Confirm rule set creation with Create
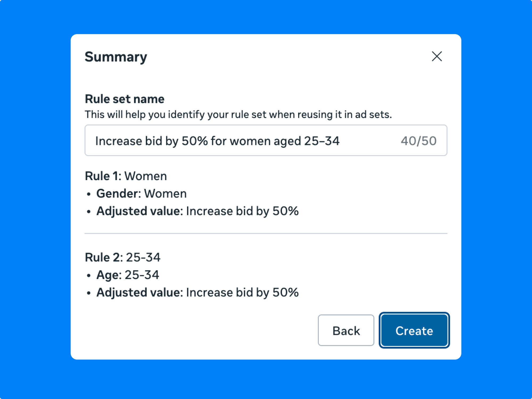The image size is (532, 399). click(x=414, y=331)
